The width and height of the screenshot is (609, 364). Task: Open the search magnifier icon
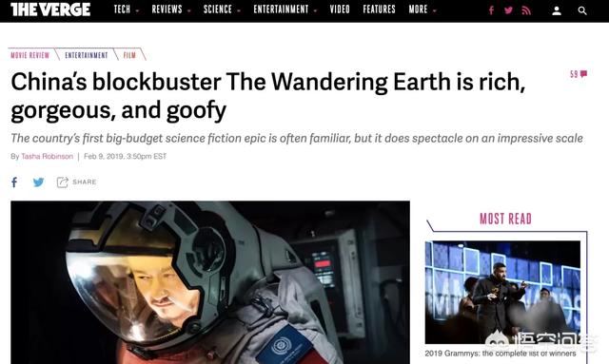582,10
